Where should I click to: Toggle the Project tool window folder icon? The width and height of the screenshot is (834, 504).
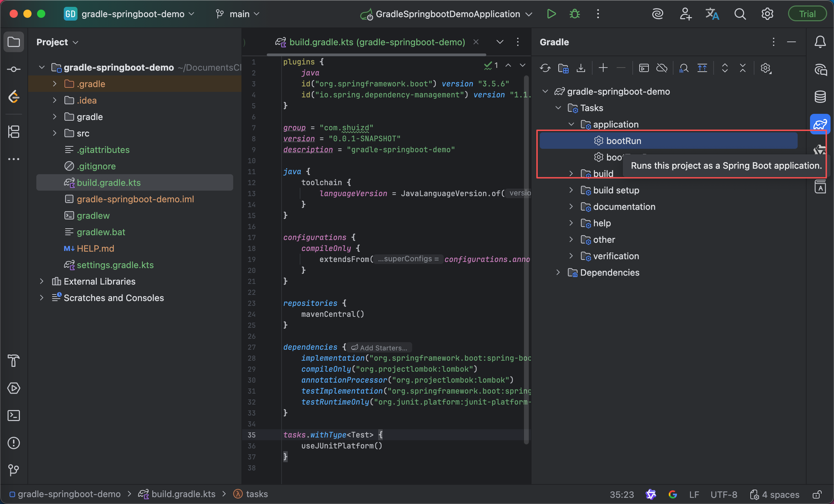click(x=14, y=42)
